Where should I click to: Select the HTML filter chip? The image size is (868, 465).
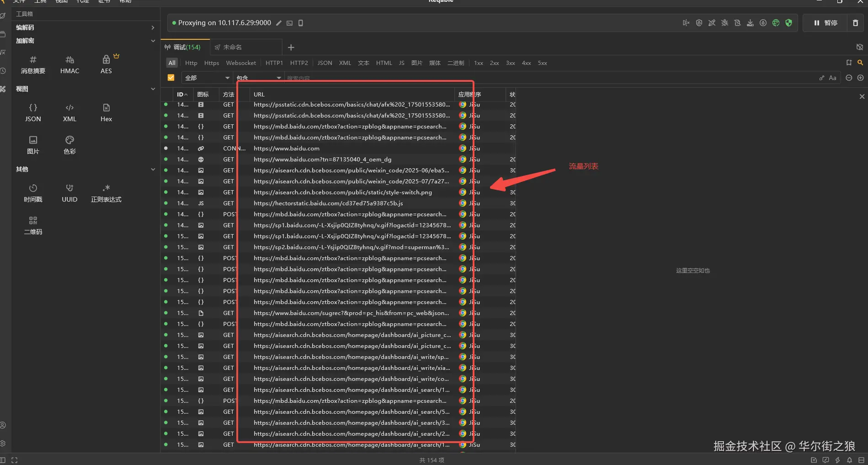[x=384, y=63]
